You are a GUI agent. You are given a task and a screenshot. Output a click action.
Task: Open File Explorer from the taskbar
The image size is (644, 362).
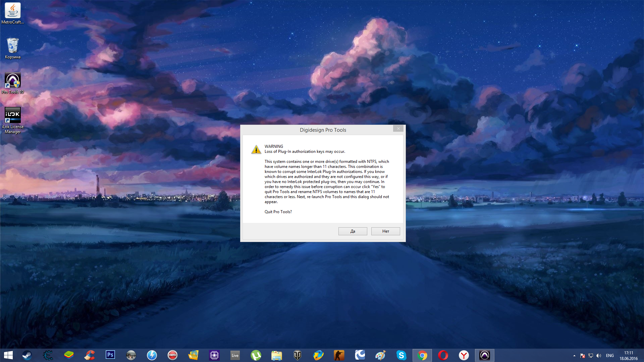[x=277, y=355]
